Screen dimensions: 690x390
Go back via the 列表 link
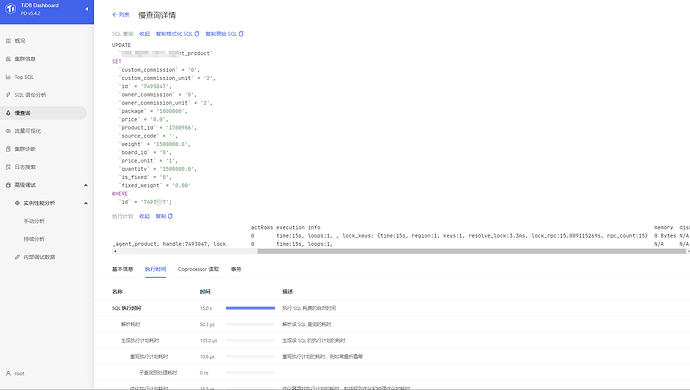[121, 15]
